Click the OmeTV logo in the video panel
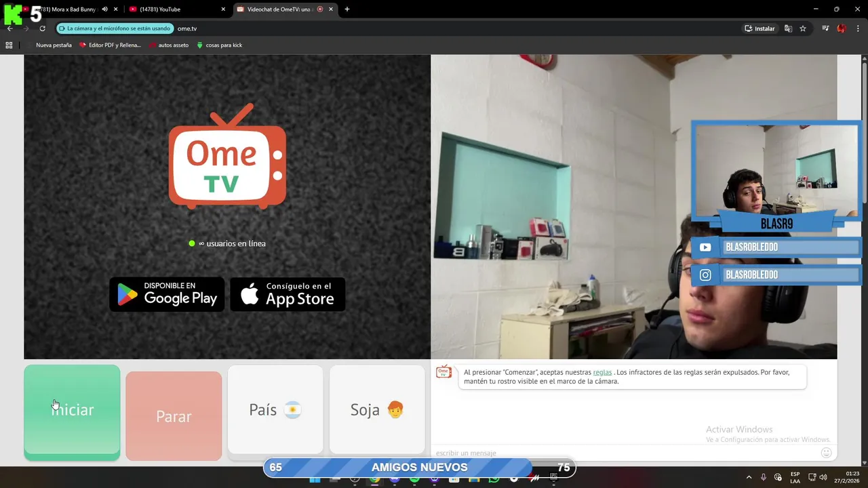This screenshot has height=488, width=868. tap(227, 156)
